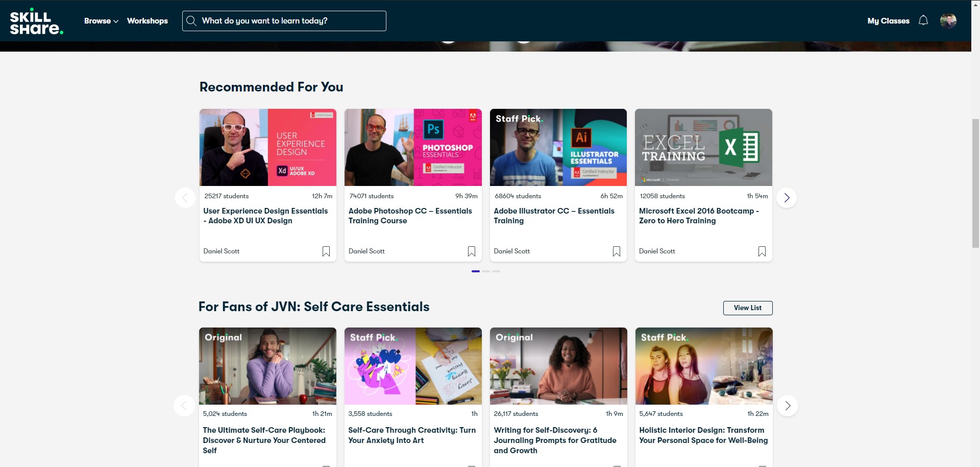Image resolution: width=980 pixels, height=467 pixels.
Task: Open 'Writing for Self-Discovery' title link
Action: [x=555, y=440]
